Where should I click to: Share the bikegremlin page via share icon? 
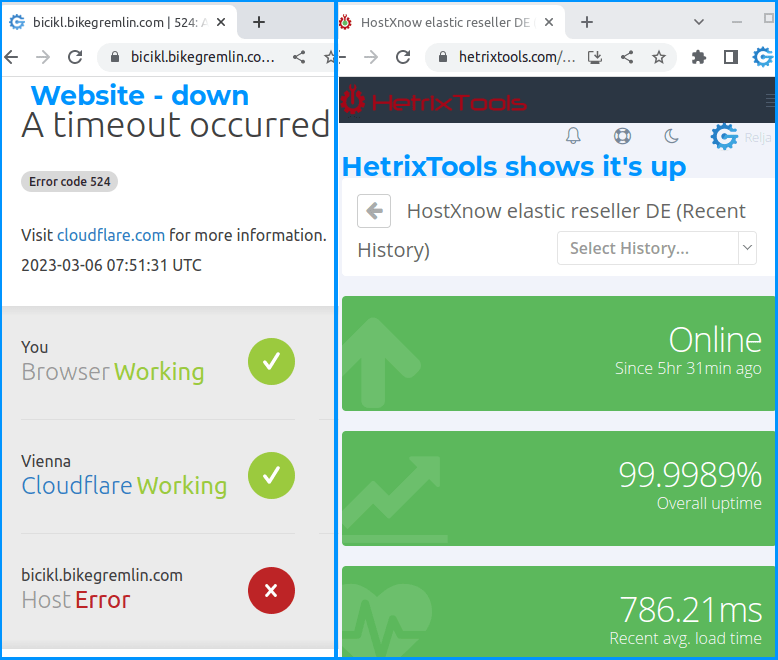299,58
